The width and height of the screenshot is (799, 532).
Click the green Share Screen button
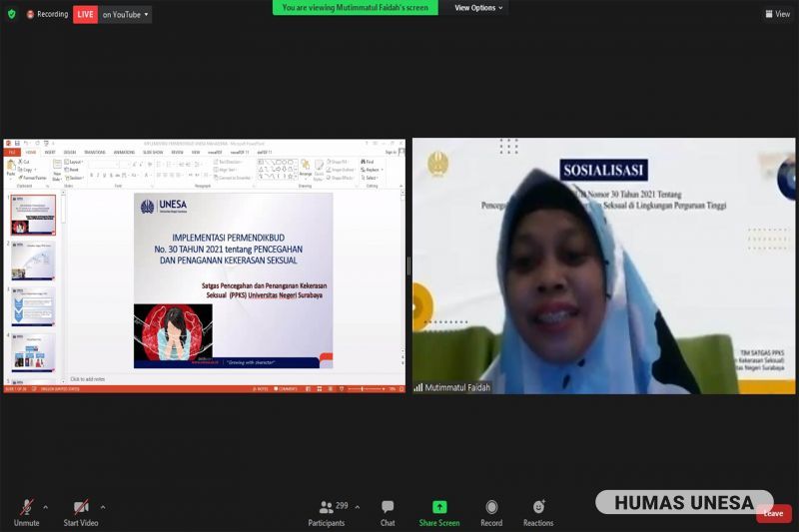439,513
